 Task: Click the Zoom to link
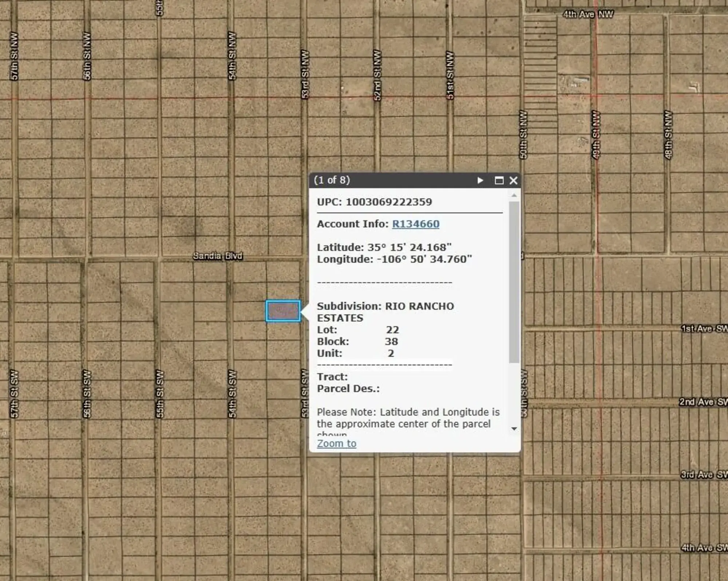point(336,443)
